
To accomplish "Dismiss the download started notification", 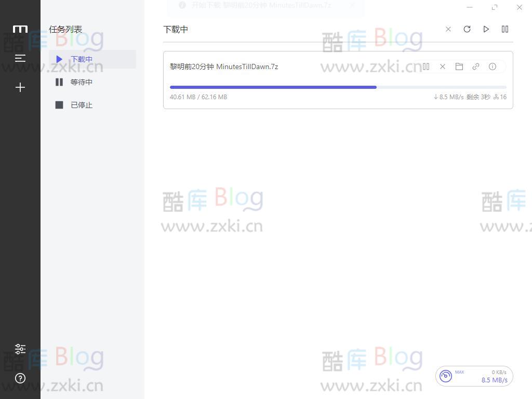I will click(x=352, y=5).
